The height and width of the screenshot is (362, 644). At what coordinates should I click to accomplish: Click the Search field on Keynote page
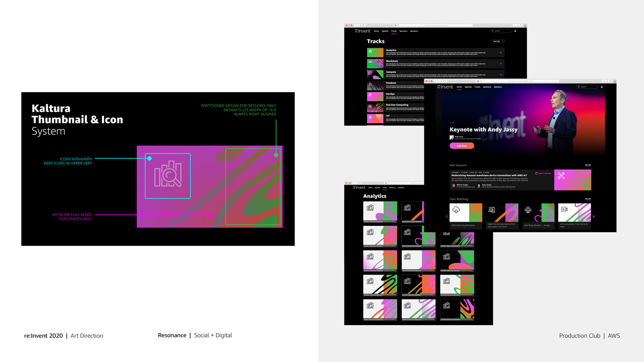pyautogui.click(x=587, y=87)
